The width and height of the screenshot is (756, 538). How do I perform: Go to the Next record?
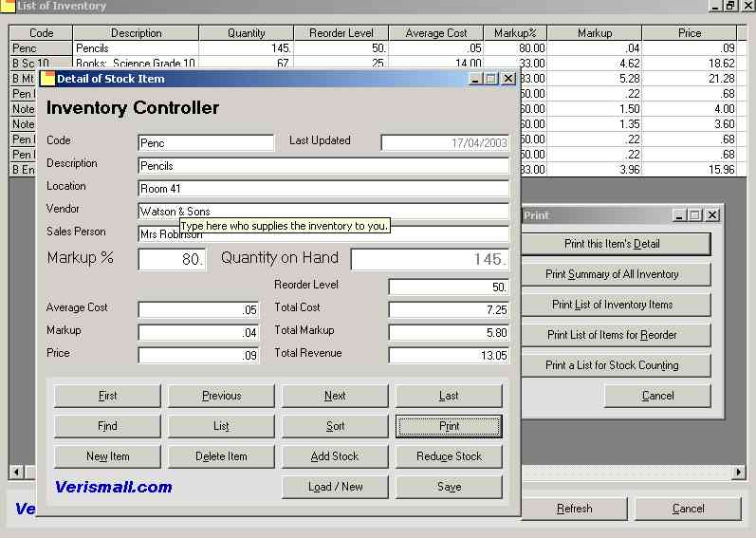[x=335, y=396]
